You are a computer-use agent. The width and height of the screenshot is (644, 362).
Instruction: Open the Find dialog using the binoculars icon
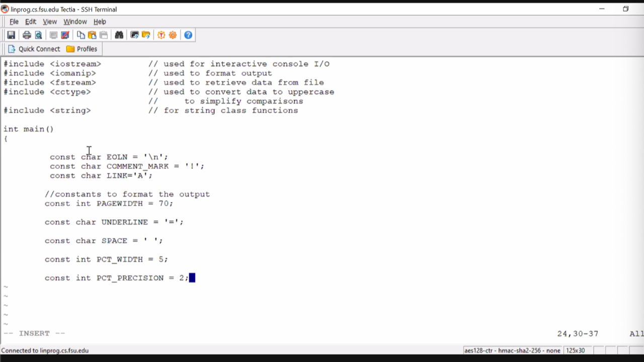coord(119,35)
